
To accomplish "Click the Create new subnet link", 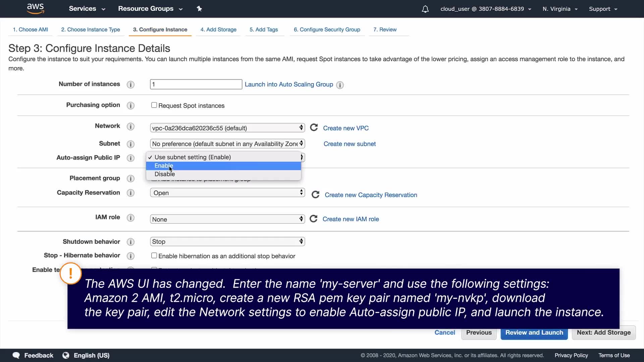I will [350, 144].
